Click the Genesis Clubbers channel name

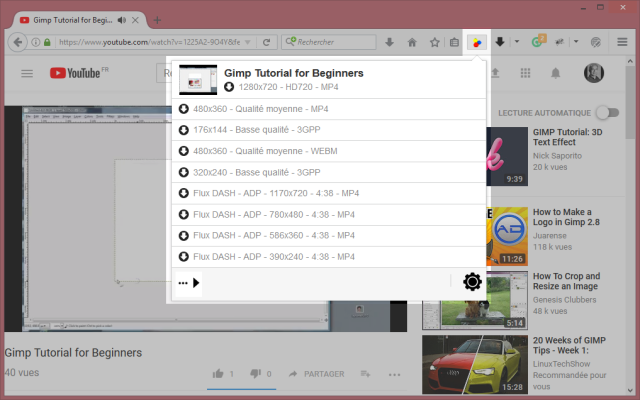[564, 300]
